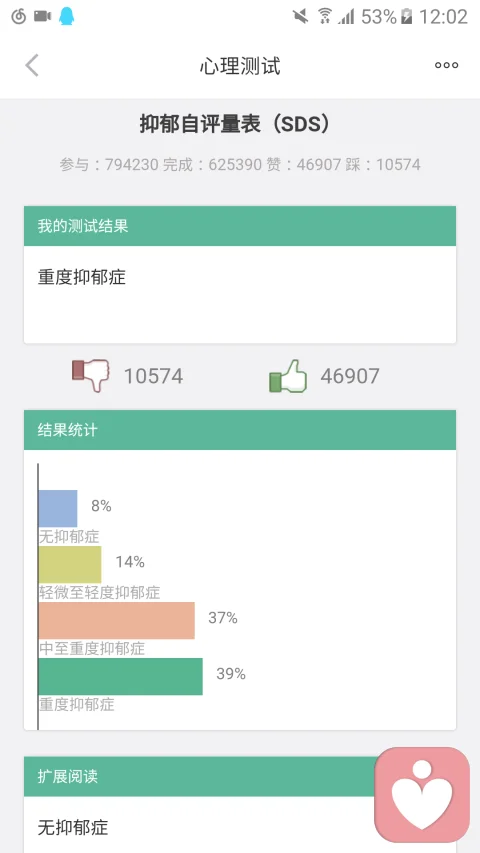Tap the dislike count 10574
The height and width of the screenshot is (853, 480).
(153, 376)
